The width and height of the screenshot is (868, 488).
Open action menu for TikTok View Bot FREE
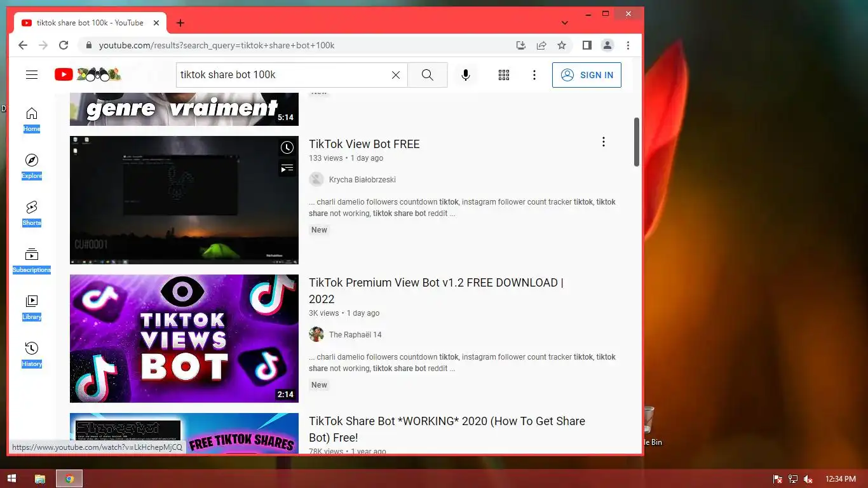pyautogui.click(x=604, y=142)
